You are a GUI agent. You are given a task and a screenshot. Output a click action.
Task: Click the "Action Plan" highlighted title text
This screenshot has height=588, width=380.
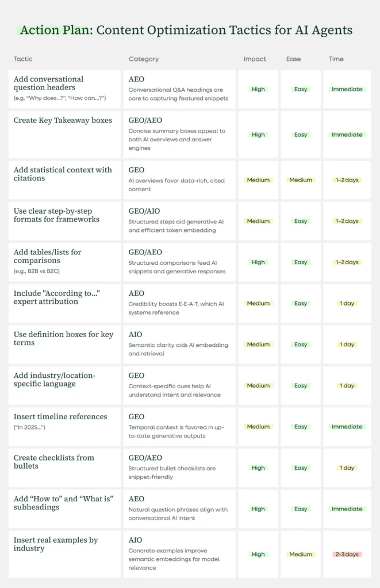(54, 30)
